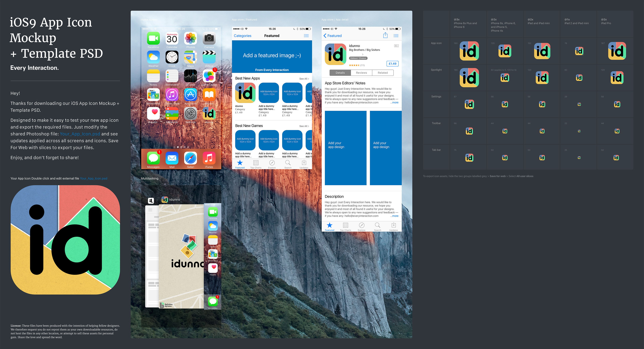
Task: Launch the Camera app icon
Action: (209, 38)
